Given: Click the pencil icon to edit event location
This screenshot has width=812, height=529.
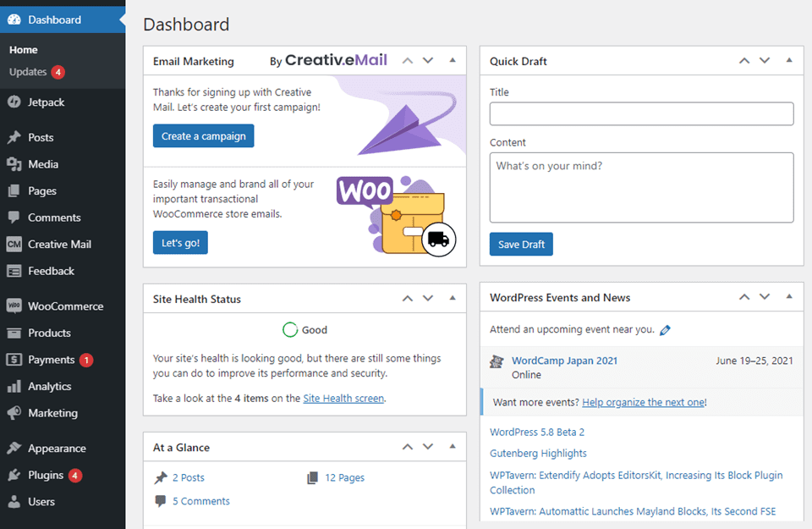Looking at the screenshot, I should pos(666,330).
